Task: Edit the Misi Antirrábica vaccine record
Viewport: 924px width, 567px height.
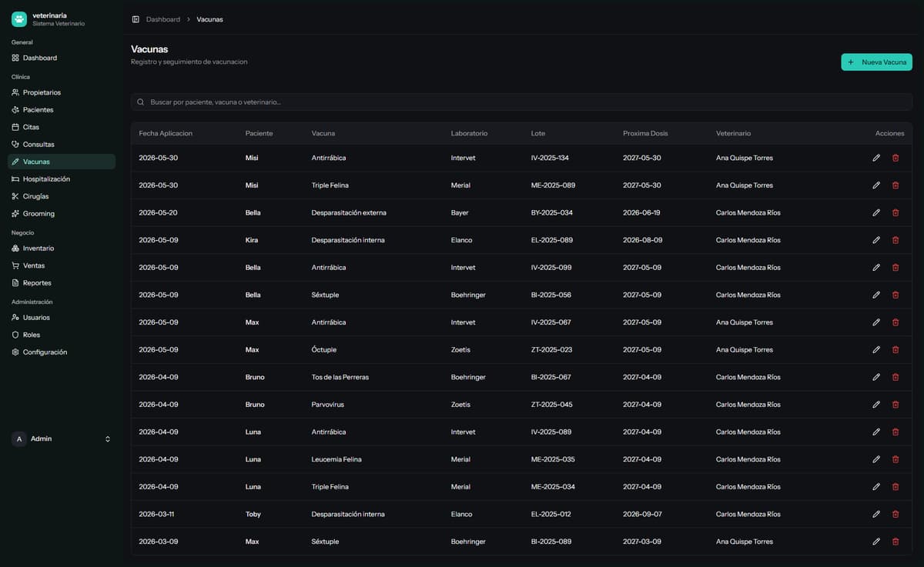Action: pyautogui.click(x=876, y=158)
